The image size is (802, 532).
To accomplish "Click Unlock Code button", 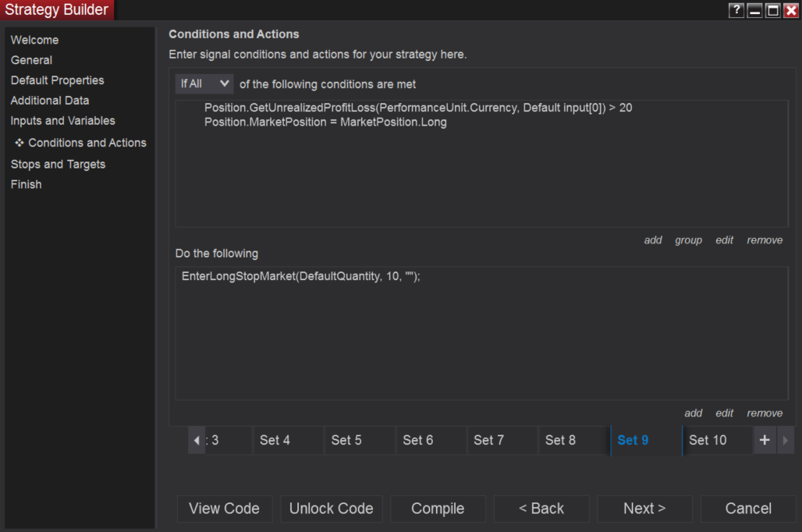I will 332,509.
